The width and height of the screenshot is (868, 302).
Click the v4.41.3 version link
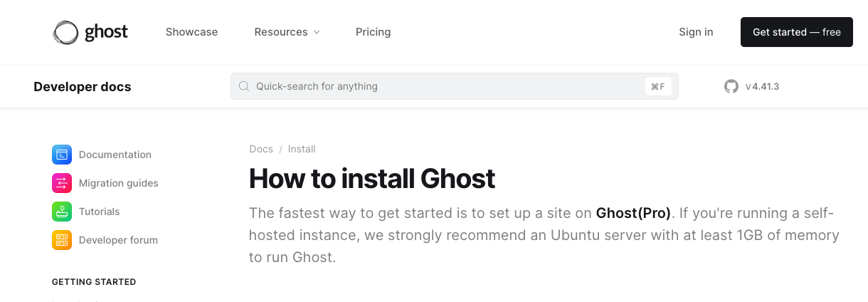[x=762, y=87]
